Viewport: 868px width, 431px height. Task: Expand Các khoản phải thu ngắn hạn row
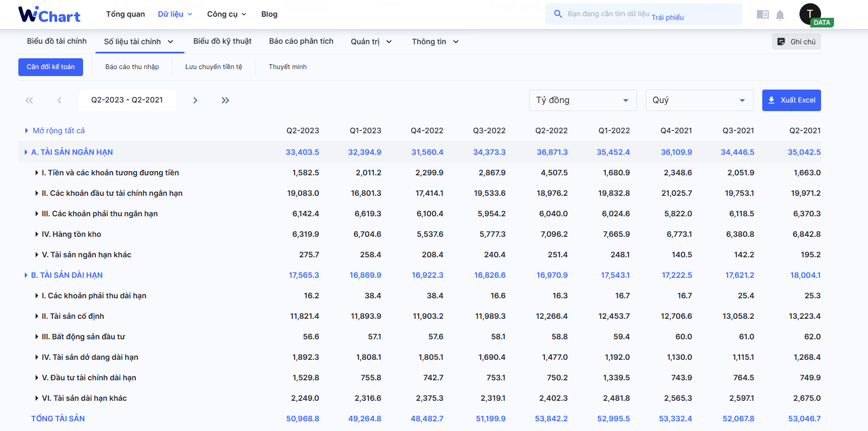tap(37, 214)
